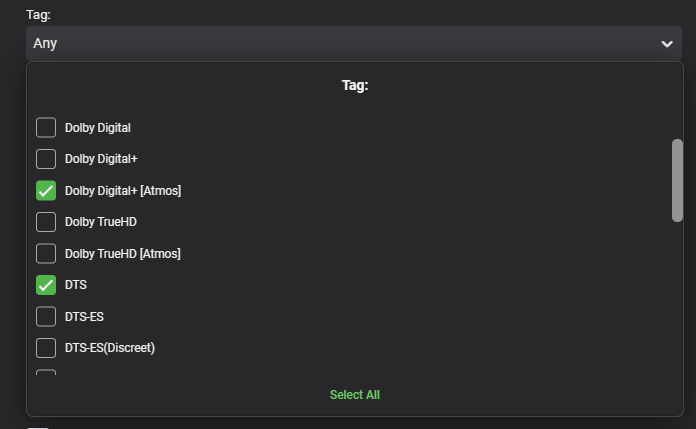Mark the DTS-ES(Discreet) checkbox
696x429 pixels.
[x=46, y=348]
